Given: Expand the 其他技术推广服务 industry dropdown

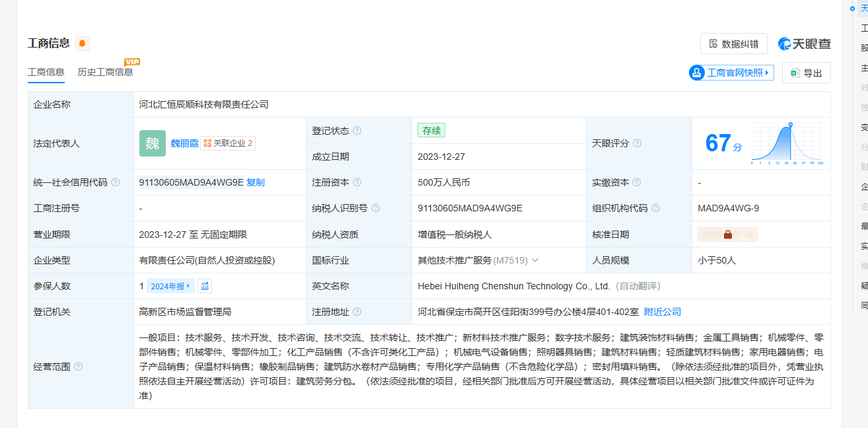Looking at the screenshot, I should [x=535, y=260].
